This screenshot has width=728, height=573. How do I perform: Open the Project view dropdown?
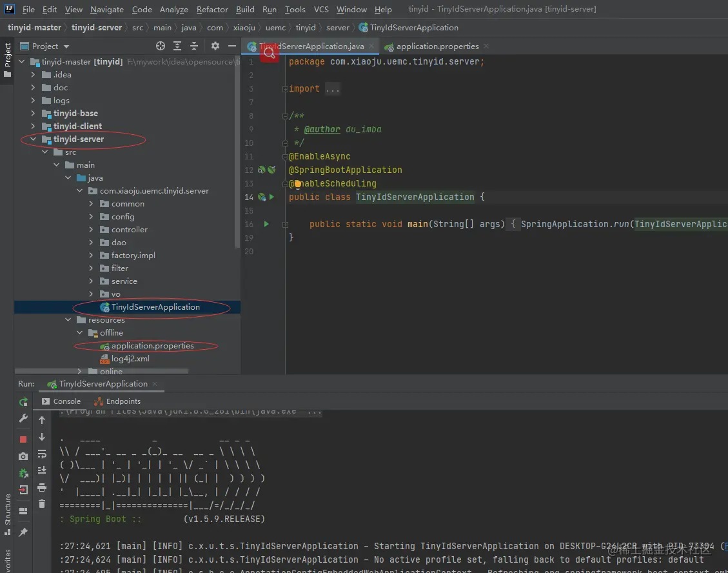[x=66, y=46]
